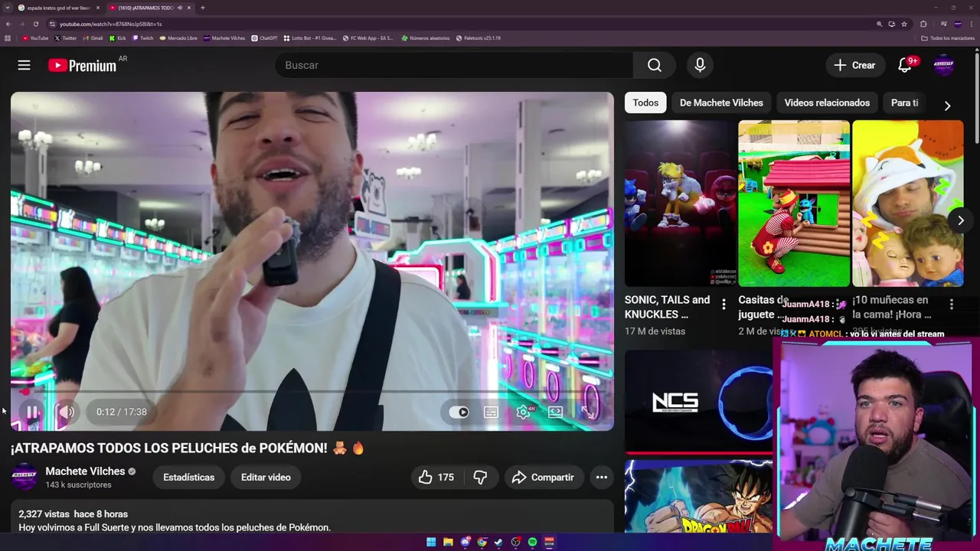This screenshot has width=980, height=551.
Task: Show next shorts with arrow button
Action: click(961, 220)
